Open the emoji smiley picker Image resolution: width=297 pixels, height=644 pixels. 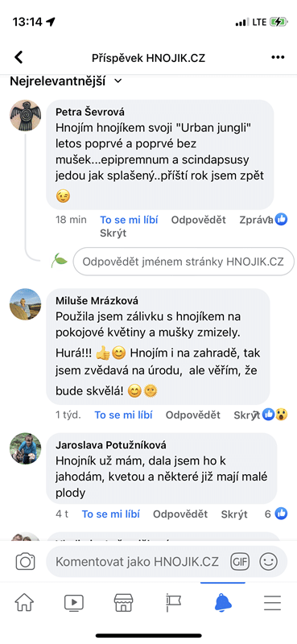[268, 561]
